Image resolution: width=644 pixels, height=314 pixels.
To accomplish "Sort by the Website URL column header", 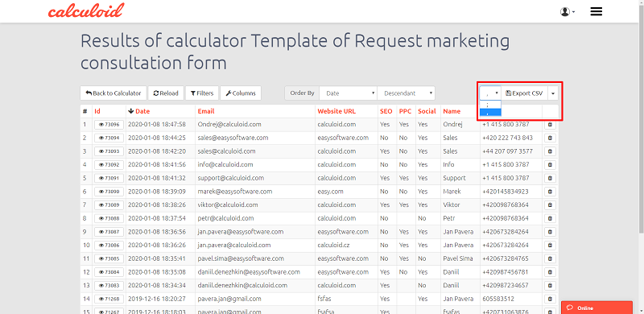I will tap(336, 111).
